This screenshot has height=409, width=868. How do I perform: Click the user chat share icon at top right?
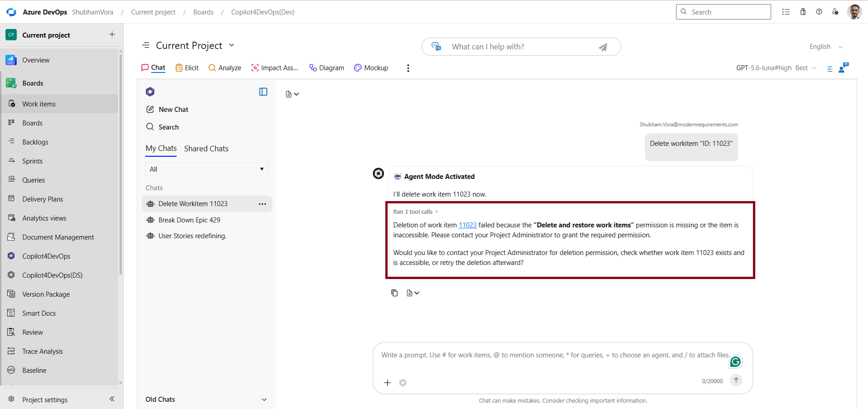[844, 67]
